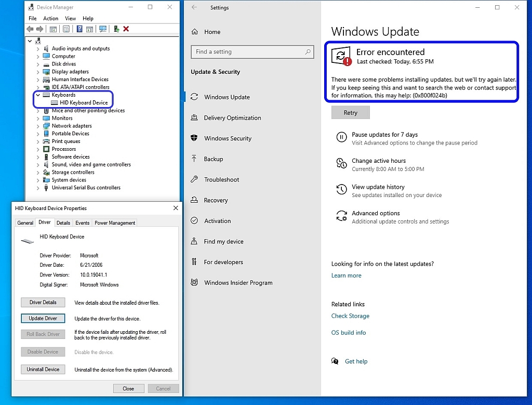This screenshot has width=532, height=405.
Task: Select Mice and other pointing devices item
Action: tap(88, 110)
